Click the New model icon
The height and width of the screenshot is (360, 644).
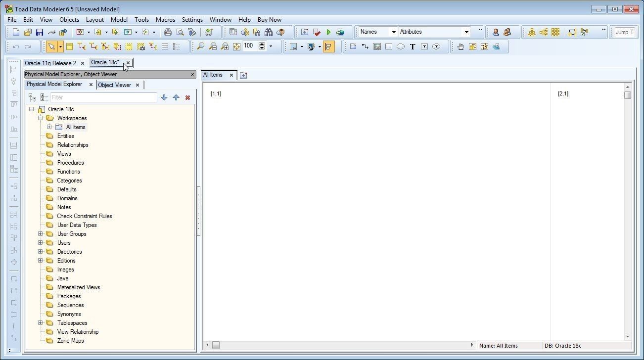click(x=16, y=32)
